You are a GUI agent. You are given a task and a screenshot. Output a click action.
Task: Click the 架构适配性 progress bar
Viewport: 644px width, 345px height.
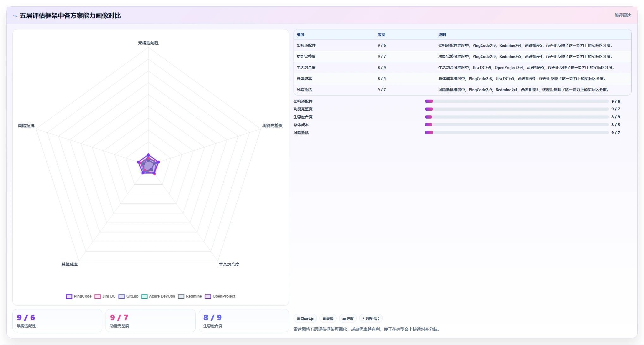pos(517,101)
